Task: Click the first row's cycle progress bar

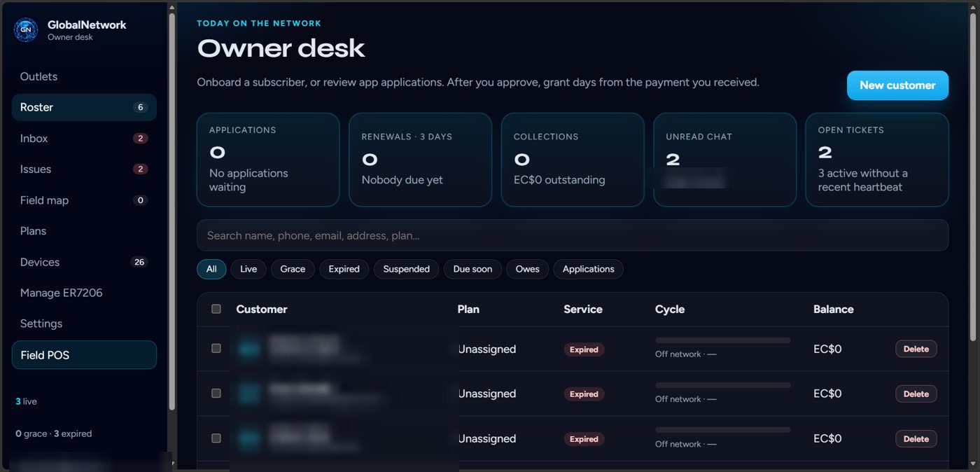Action: (723, 340)
